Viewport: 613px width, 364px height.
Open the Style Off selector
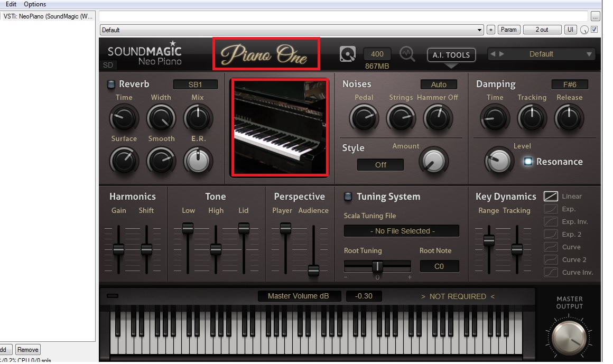pos(380,165)
